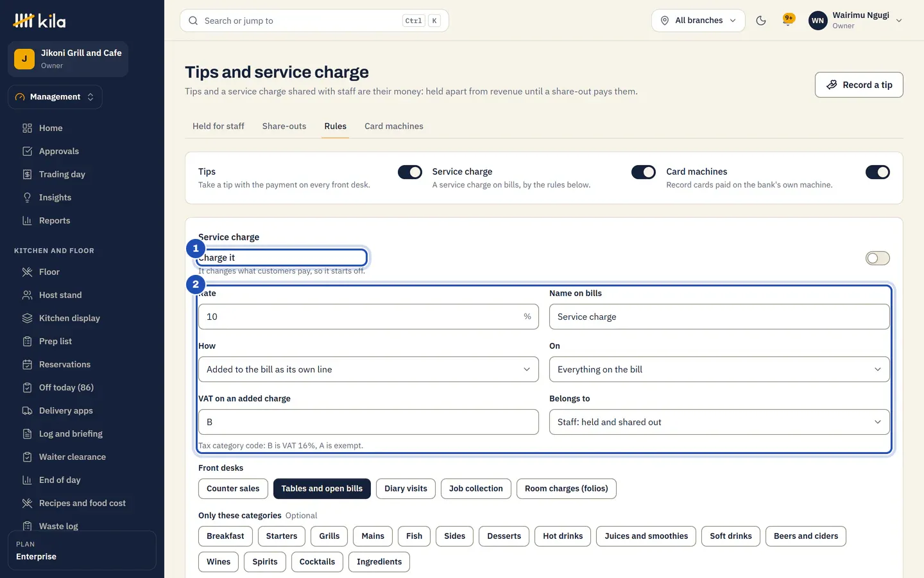924x578 pixels.
Task: Select the Breakfast category chip
Action: (x=225, y=536)
